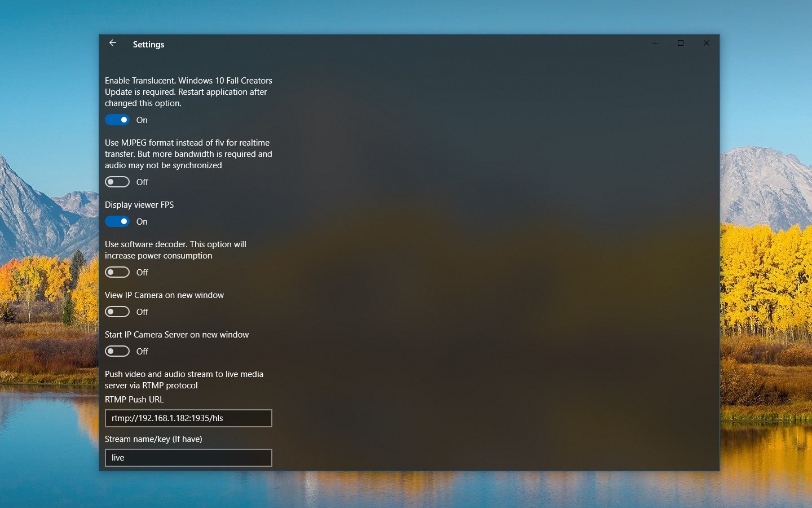Close the Settings window
This screenshot has height=508, width=812.
tap(707, 43)
